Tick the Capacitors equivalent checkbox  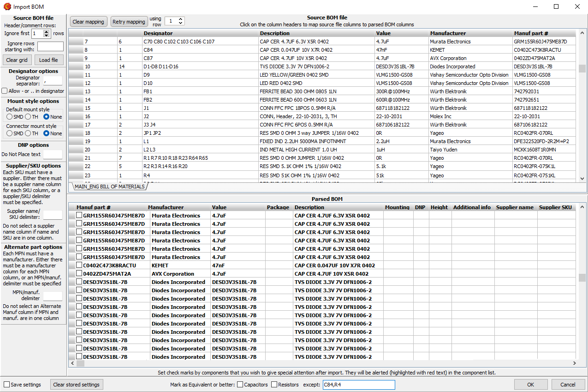[x=240, y=385]
